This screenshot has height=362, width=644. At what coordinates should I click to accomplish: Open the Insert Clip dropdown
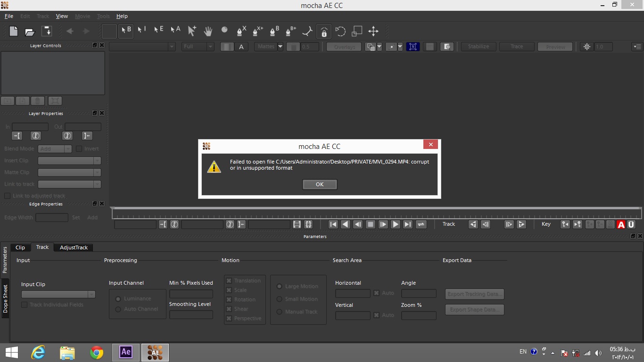[x=69, y=161]
